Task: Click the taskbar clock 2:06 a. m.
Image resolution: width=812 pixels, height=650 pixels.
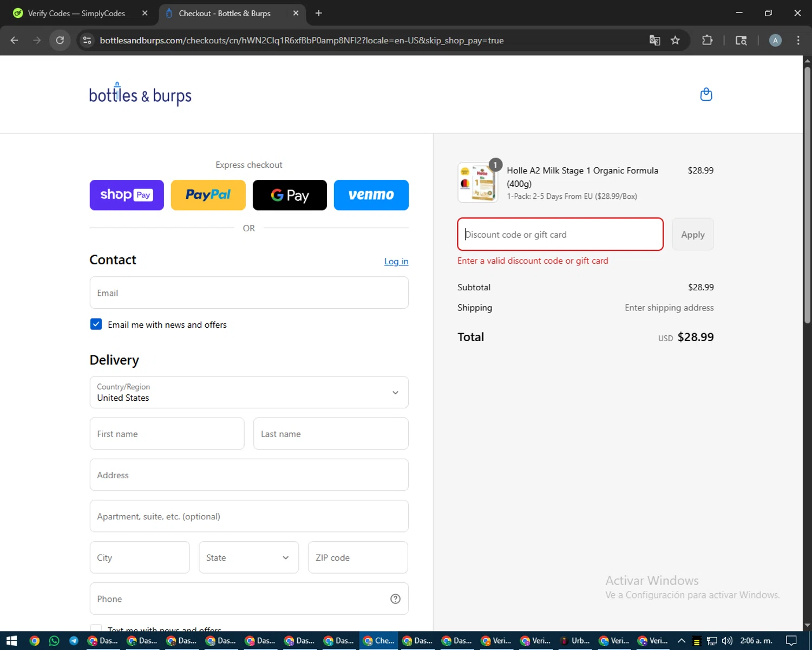Action: [756, 641]
